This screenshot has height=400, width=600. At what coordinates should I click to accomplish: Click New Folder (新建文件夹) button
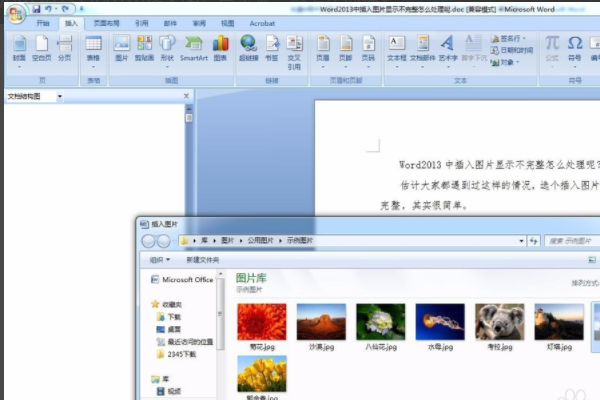202,260
